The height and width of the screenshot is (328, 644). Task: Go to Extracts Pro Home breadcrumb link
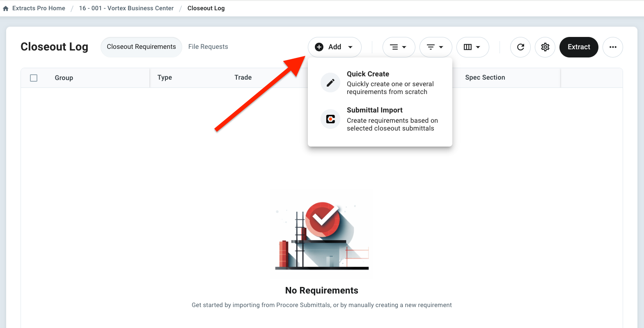click(x=39, y=8)
